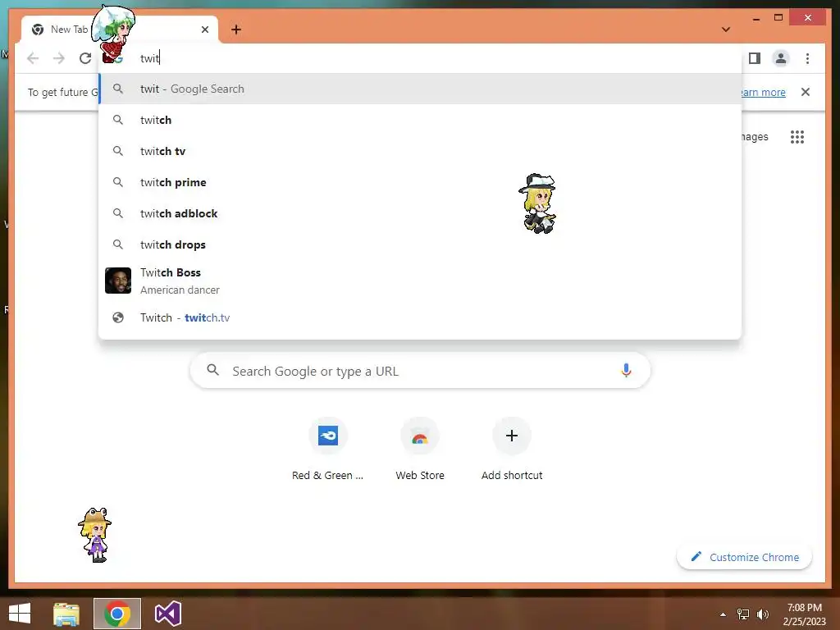Go forward using the forward arrow
This screenshot has height=630, width=840.
click(x=59, y=58)
